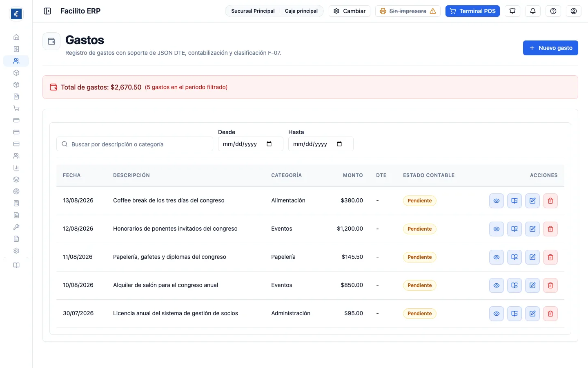The width and height of the screenshot is (588, 368).
Task: Focus the search by descripción field
Action: (x=135, y=144)
